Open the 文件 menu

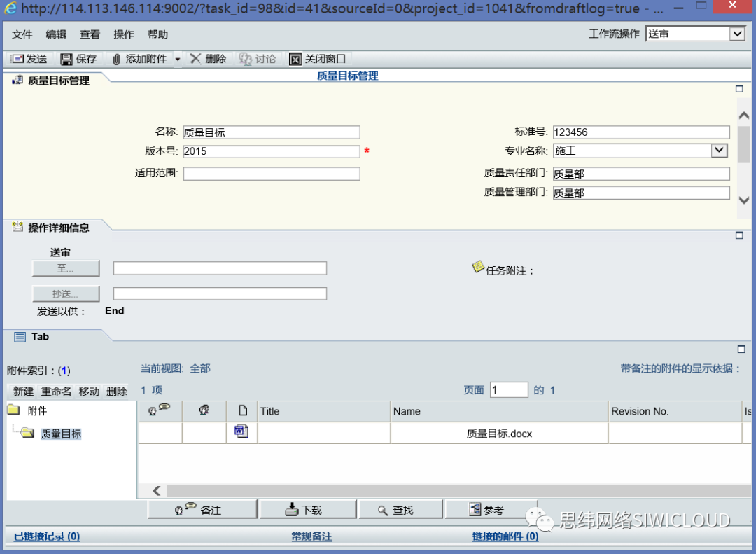22,34
